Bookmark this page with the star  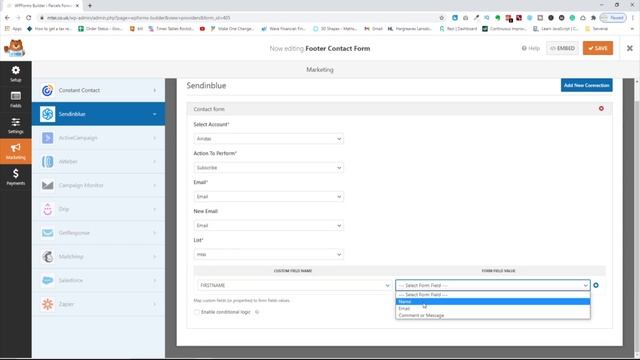coord(441,18)
